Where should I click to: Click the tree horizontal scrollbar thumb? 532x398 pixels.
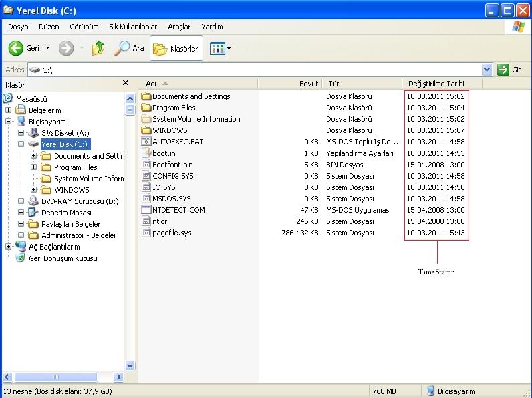pos(56,377)
